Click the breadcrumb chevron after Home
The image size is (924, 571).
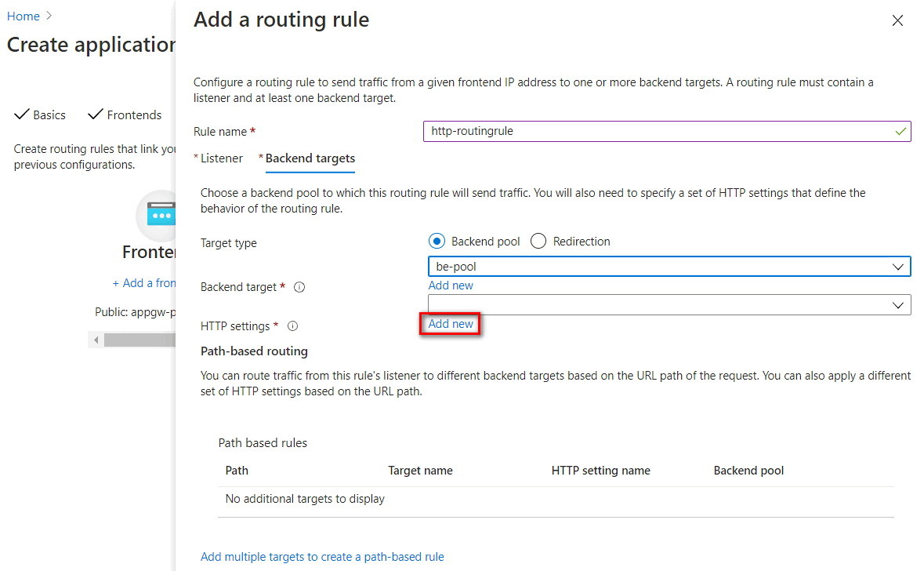48,15
